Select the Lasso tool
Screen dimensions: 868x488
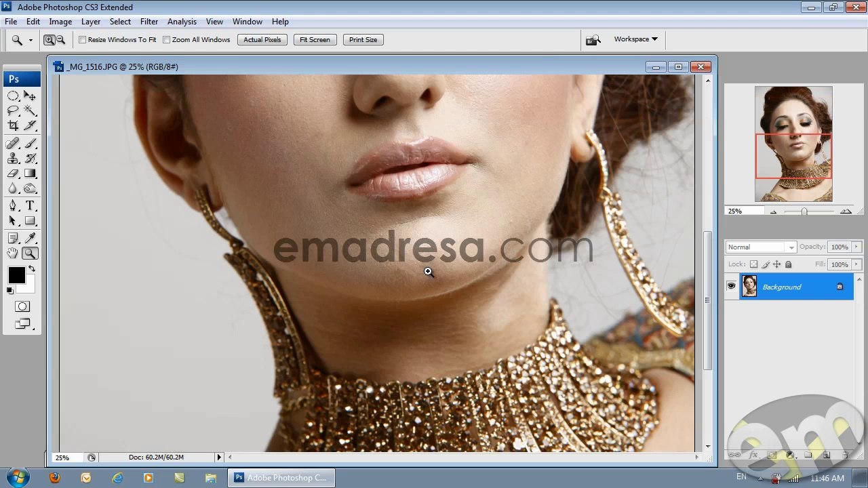pyautogui.click(x=13, y=110)
